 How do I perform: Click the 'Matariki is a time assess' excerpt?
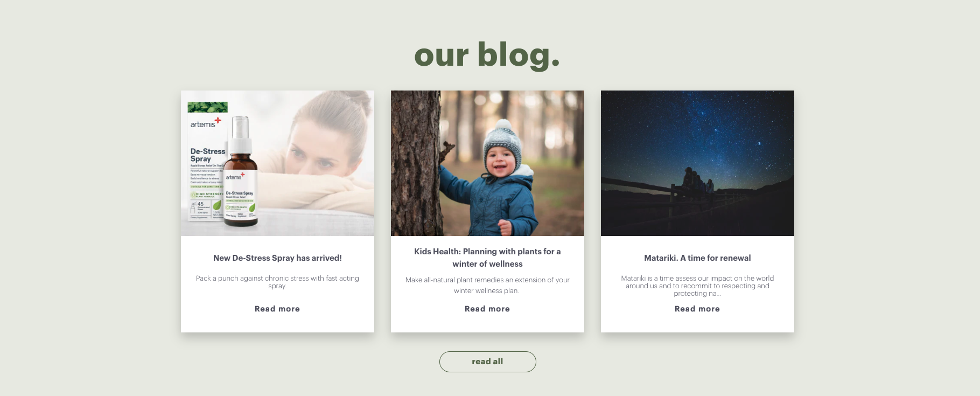(x=697, y=286)
